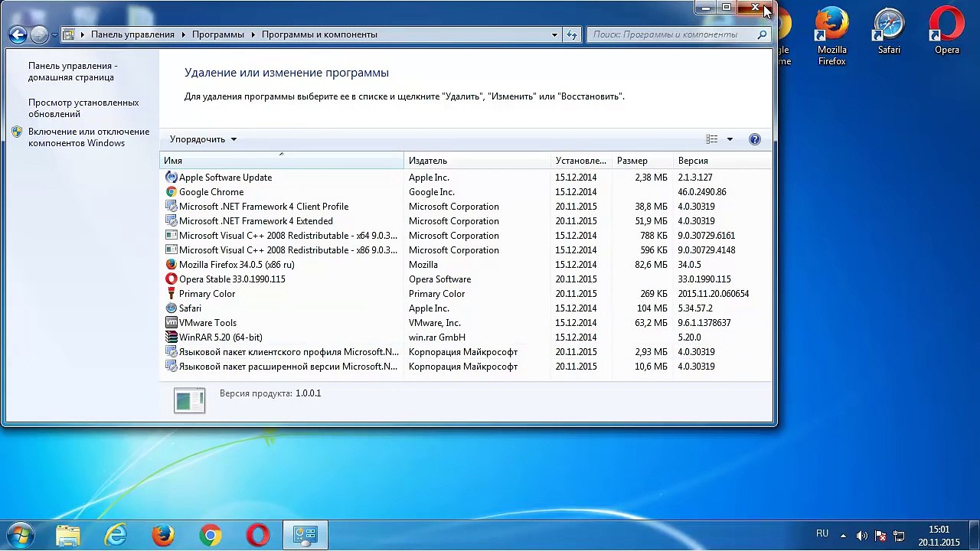Select the Primary Color program name
This screenshot has width=980, height=551.
[207, 294]
